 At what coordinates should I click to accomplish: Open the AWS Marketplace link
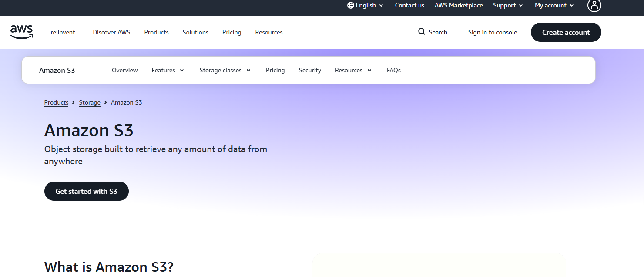459,5
